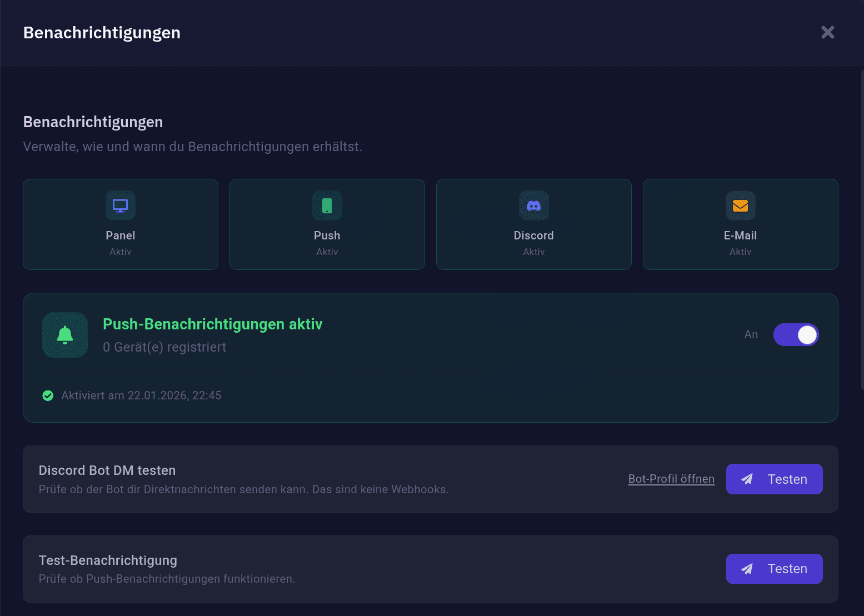Screen dimensions: 864x616
Task: Select the Discord channel card
Action: 534,224
